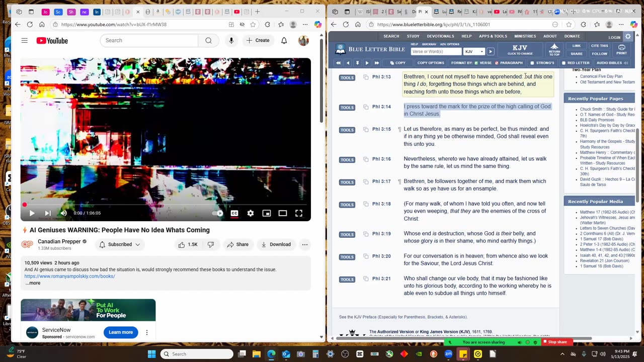Submit the verse search arrow button
The width and height of the screenshot is (644, 362).
[490, 51]
